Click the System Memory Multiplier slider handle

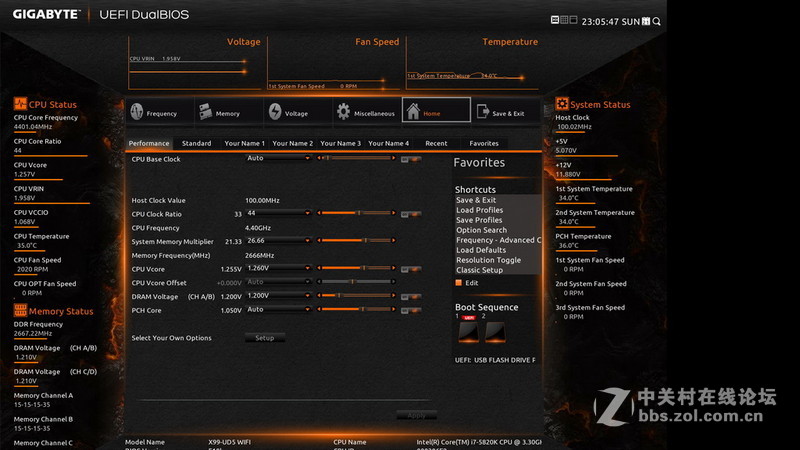(365, 240)
